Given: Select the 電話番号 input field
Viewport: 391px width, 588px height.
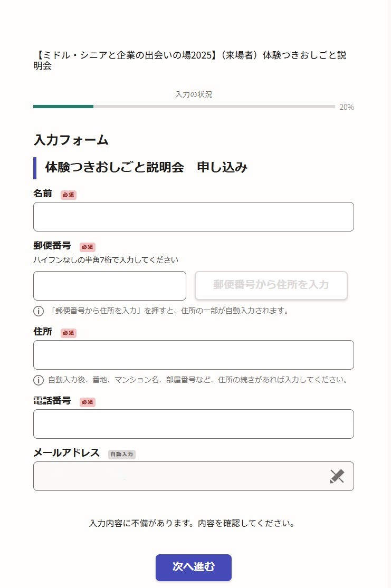Looking at the screenshot, I should point(193,424).
